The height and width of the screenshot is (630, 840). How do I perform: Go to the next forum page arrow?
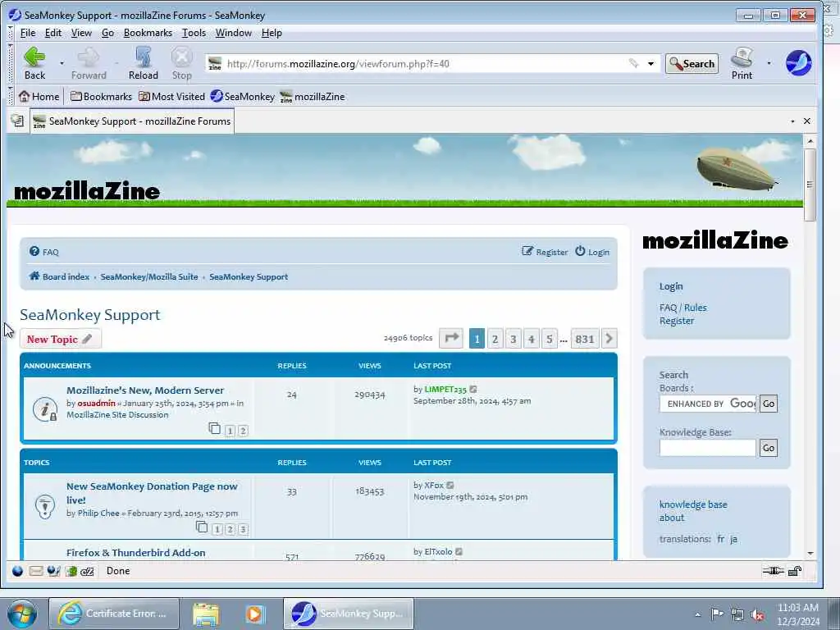[x=609, y=339]
